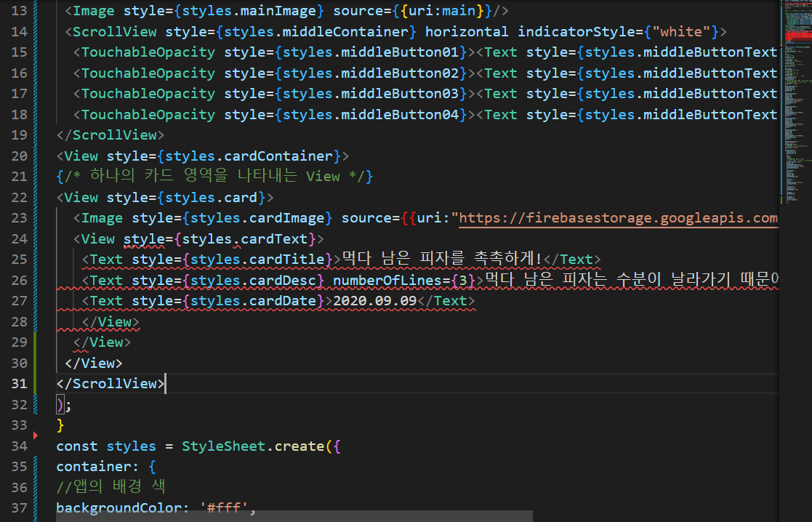Click the yellow closing brace on line 33
The image size is (812, 522).
[60, 425]
